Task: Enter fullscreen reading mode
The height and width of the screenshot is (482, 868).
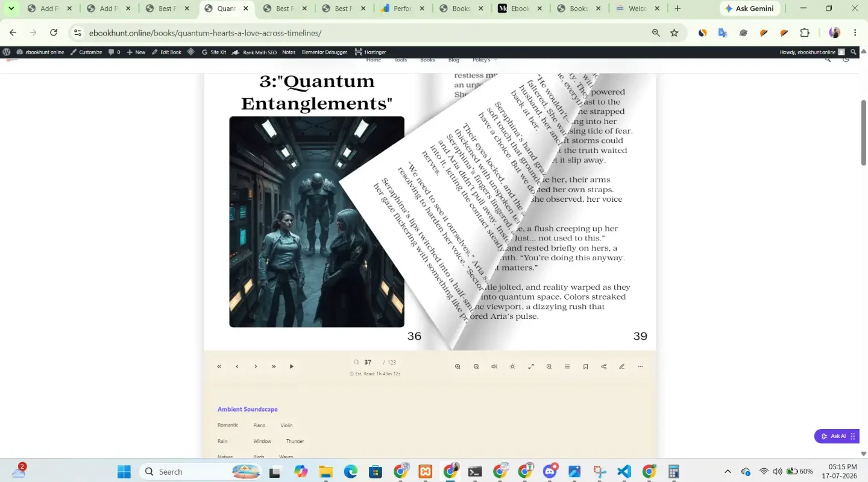Action: (531, 366)
